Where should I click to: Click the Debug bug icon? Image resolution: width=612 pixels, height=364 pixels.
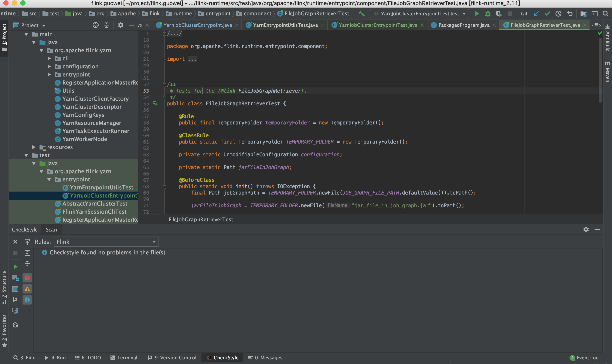[488, 14]
